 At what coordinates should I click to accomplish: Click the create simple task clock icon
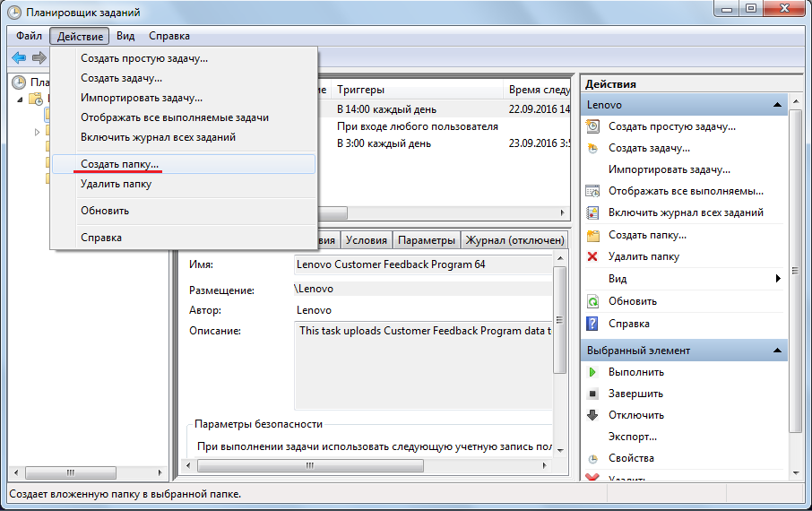pyautogui.click(x=592, y=126)
